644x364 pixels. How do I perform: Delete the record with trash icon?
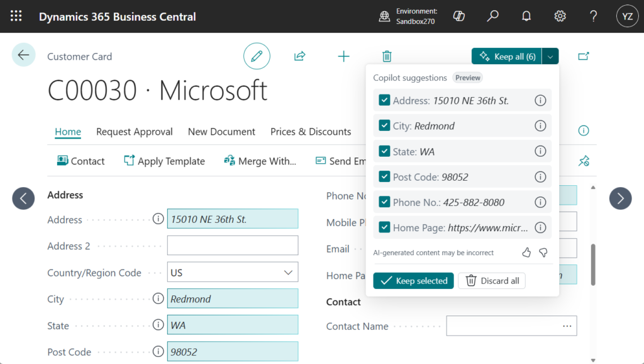click(387, 57)
